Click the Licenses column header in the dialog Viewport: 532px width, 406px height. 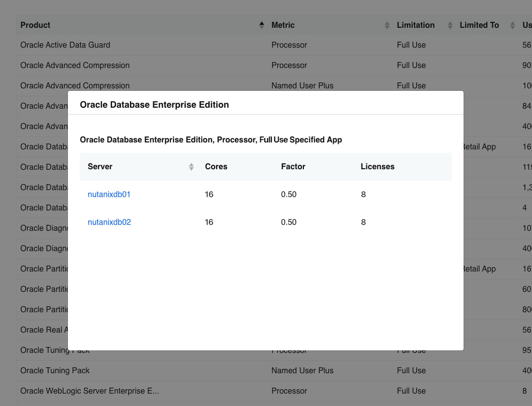click(x=377, y=167)
